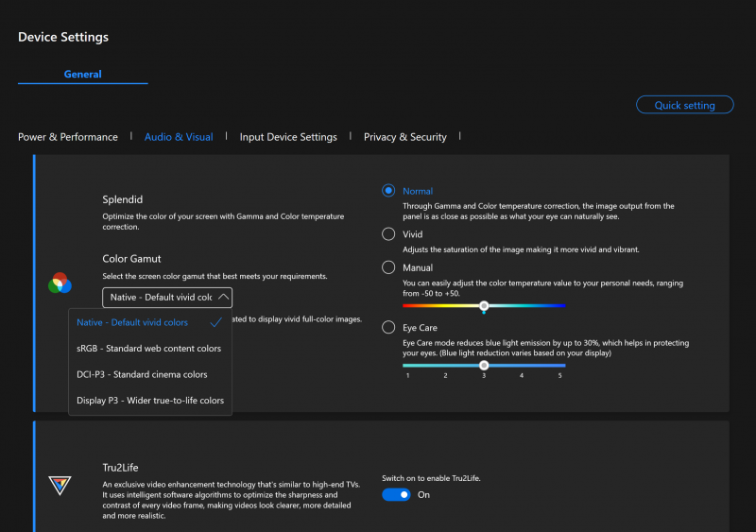Choose the Manual color temperature option
The width and height of the screenshot is (756, 532).
[388, 267]
